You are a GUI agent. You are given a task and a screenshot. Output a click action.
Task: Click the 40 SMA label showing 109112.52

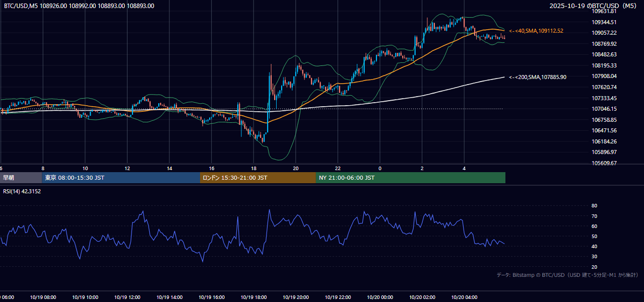[536, 31]
